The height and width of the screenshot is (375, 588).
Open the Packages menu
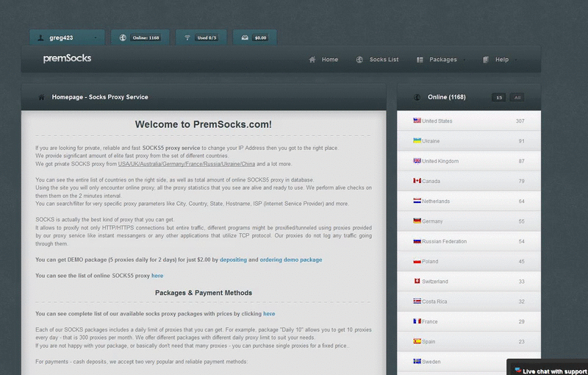coord(443,60)
